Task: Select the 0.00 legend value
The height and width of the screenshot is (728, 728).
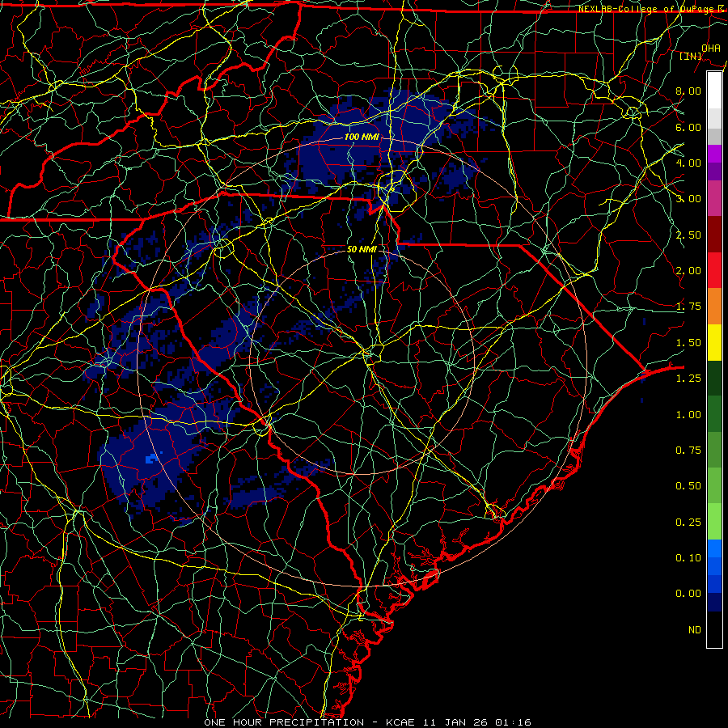Action: 688,594
